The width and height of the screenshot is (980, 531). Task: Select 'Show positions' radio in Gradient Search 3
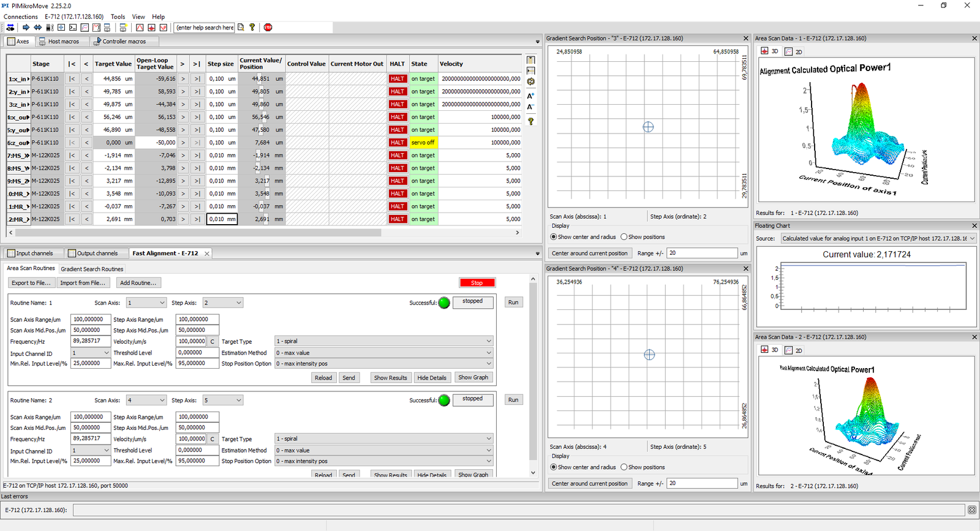point(624,237)
